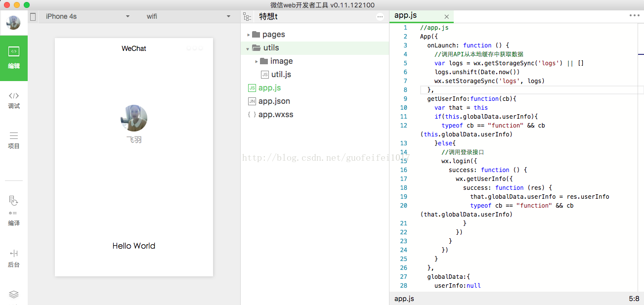
Task: Open the iPhone 4s device dropdown
Action: tap(86, 16)
